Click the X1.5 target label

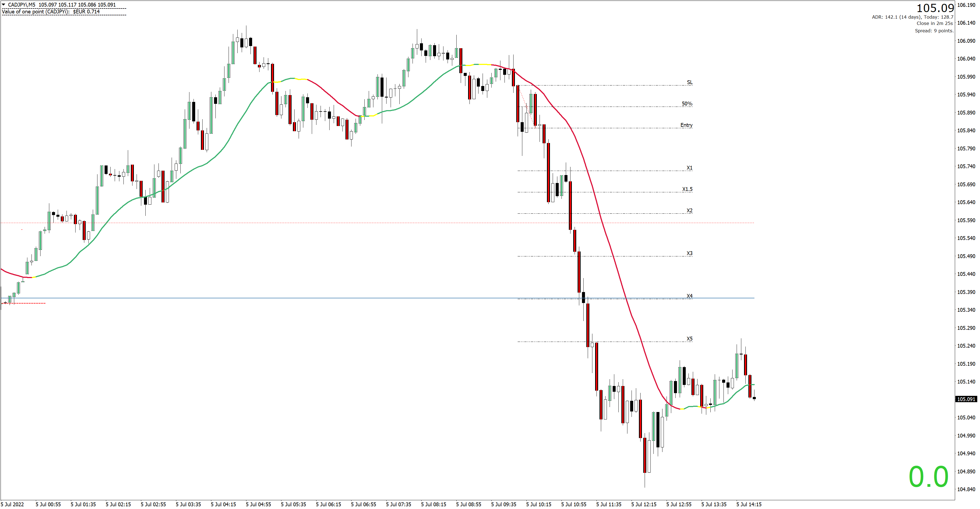click(687, 189)
